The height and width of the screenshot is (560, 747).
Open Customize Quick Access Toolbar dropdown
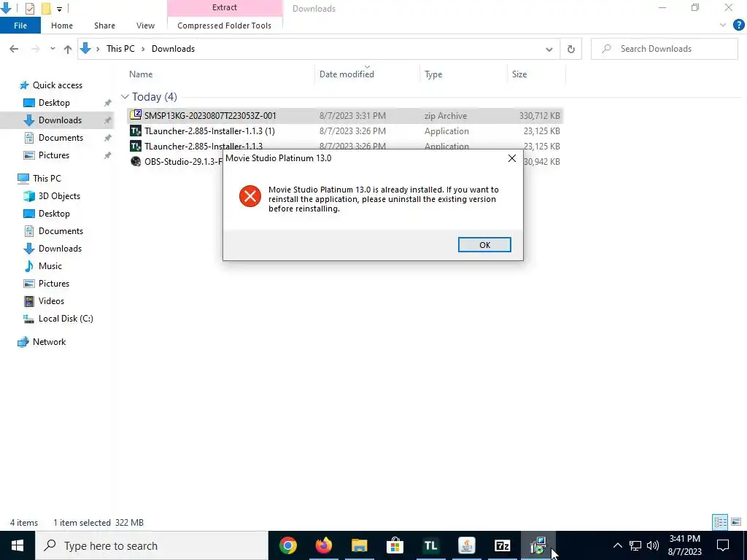coord(59,9)
